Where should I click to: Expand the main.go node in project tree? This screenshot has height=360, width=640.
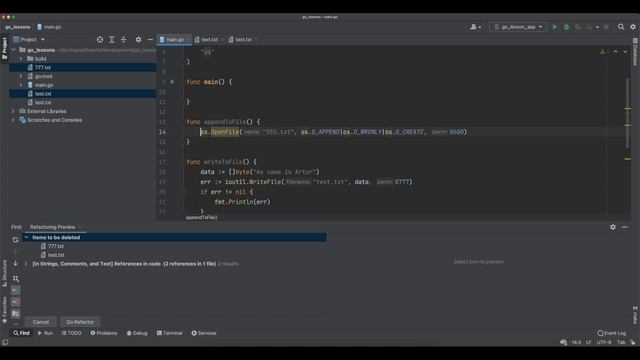coord(20,85)
